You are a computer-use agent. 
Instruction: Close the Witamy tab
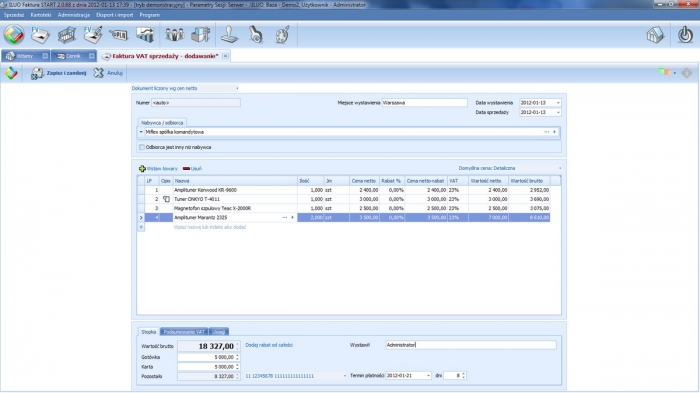pyautogui.click(x=45, y=56)
